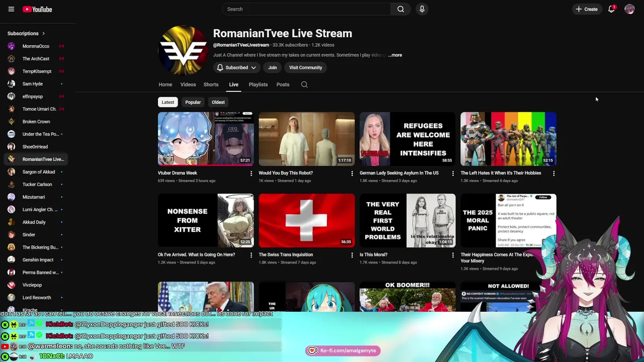Open the notifications bell
This screenshot has width=644, height=362.
pos(611,9)
